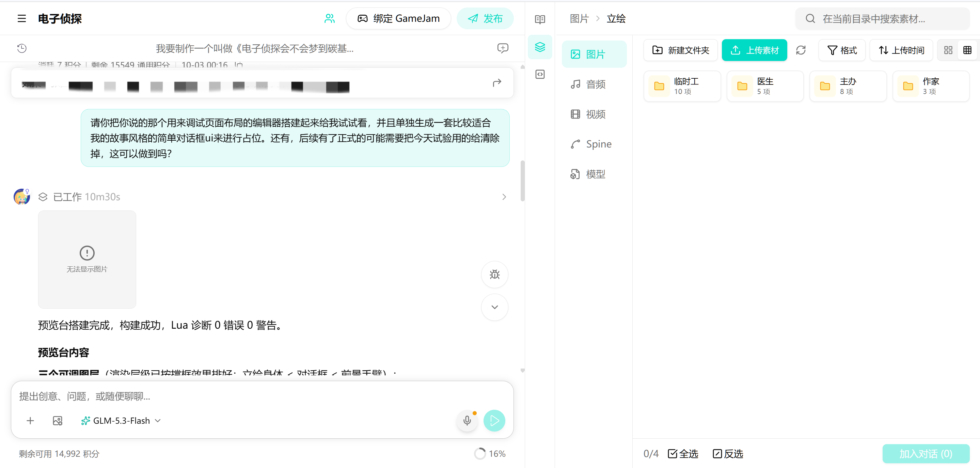Select the Spine category tab

click(x=594, y=144)
